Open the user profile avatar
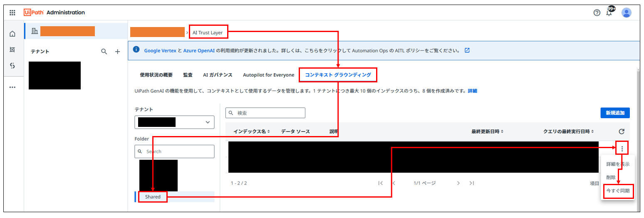 tap(627, 12)
